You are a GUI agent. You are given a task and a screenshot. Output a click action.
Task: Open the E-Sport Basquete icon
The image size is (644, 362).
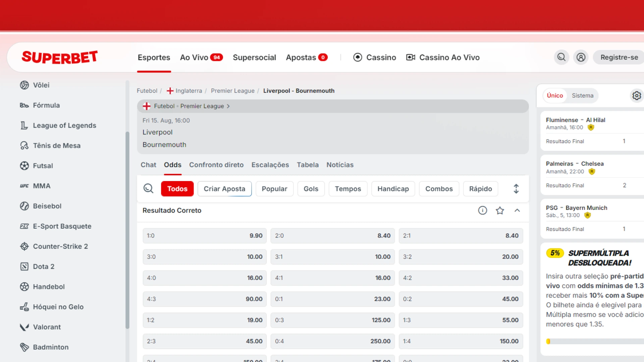click(24, 226)
